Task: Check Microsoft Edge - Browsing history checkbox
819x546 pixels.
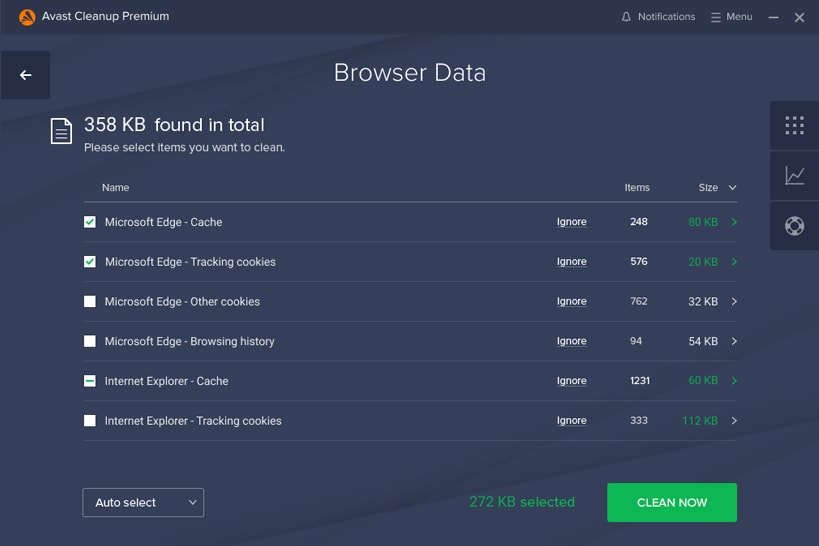Action: tap(90, 341)
